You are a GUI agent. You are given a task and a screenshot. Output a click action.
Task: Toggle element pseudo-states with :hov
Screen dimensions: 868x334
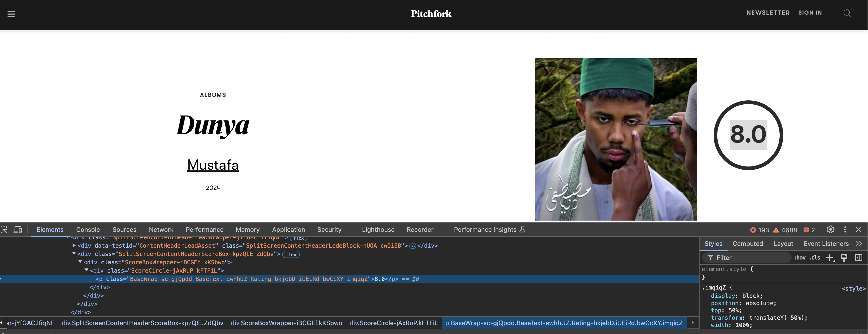click(800, 258)
